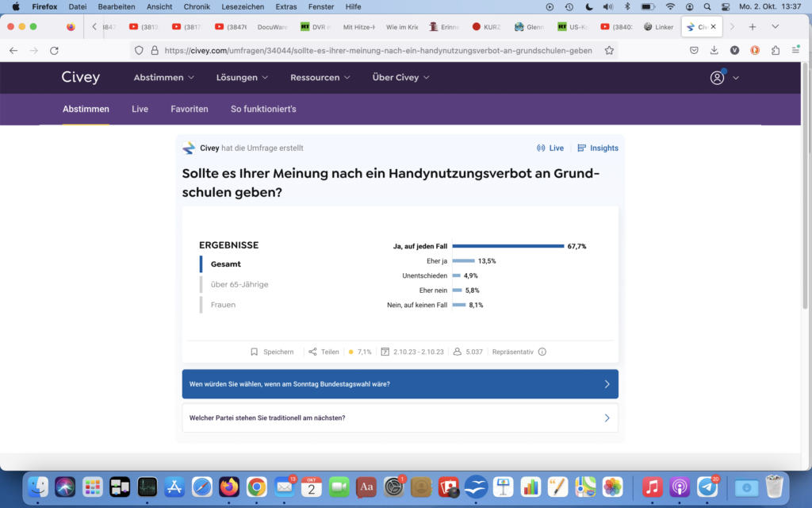Select the über 65-Jährige results filter
This screenshot has height=508, width=812.
(x=239, y=284)
